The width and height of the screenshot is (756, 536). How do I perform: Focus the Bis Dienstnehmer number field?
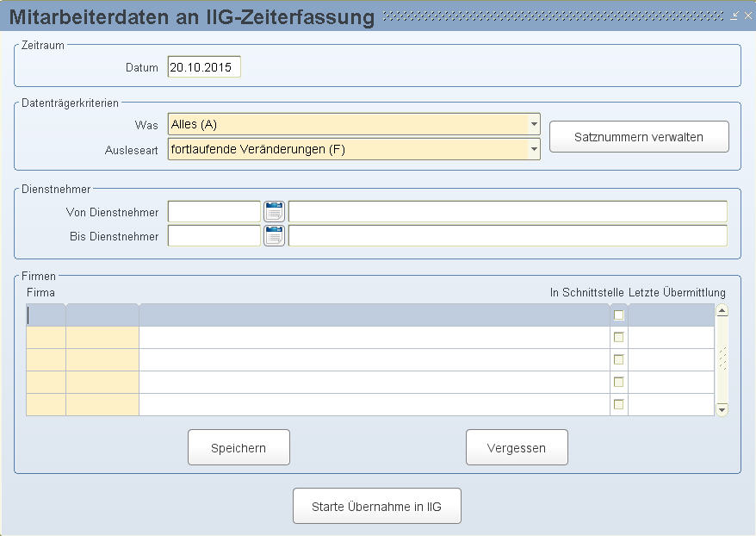(x=214, y=236)
